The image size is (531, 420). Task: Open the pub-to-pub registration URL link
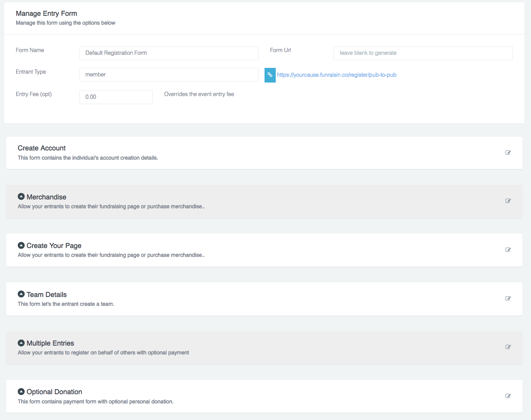(336, 75)
